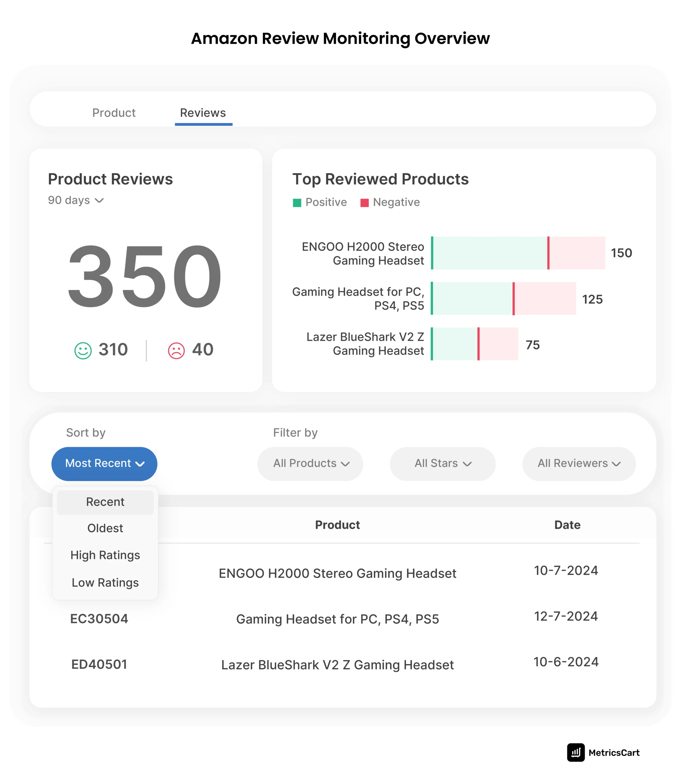Click the 150 review count label
The width and height of the screenshot is (681, 784).
(x=621, y=253)
